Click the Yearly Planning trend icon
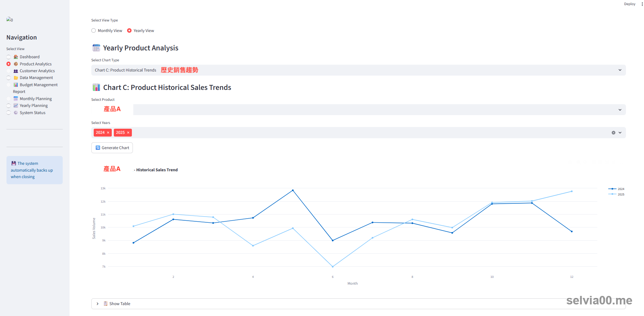Image resolution: width=644 pixels, height=316 pixels. point(16,106)
